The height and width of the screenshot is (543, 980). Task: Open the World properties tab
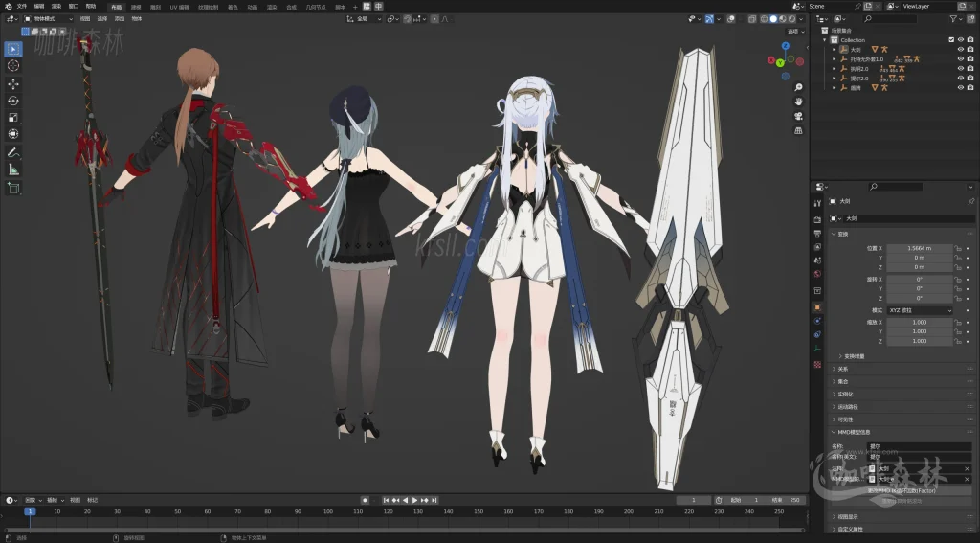pyautogui.click(x=817, y=274)
